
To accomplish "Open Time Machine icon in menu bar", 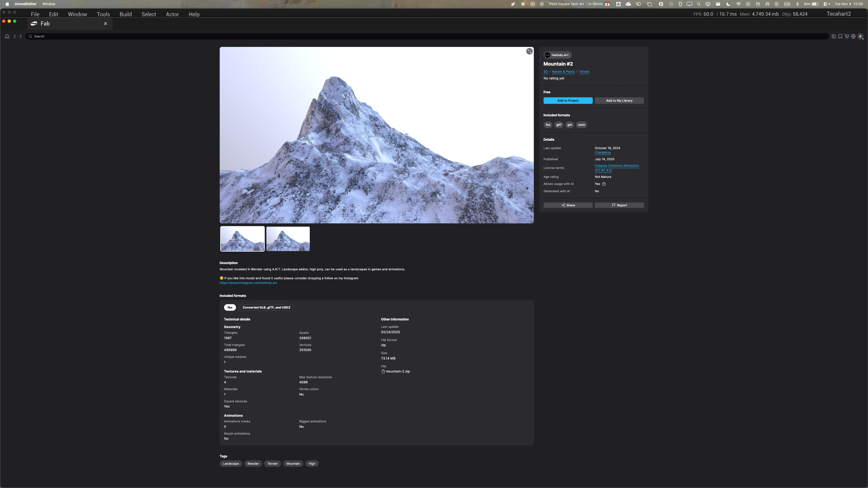I will click(x=671, y=4).
